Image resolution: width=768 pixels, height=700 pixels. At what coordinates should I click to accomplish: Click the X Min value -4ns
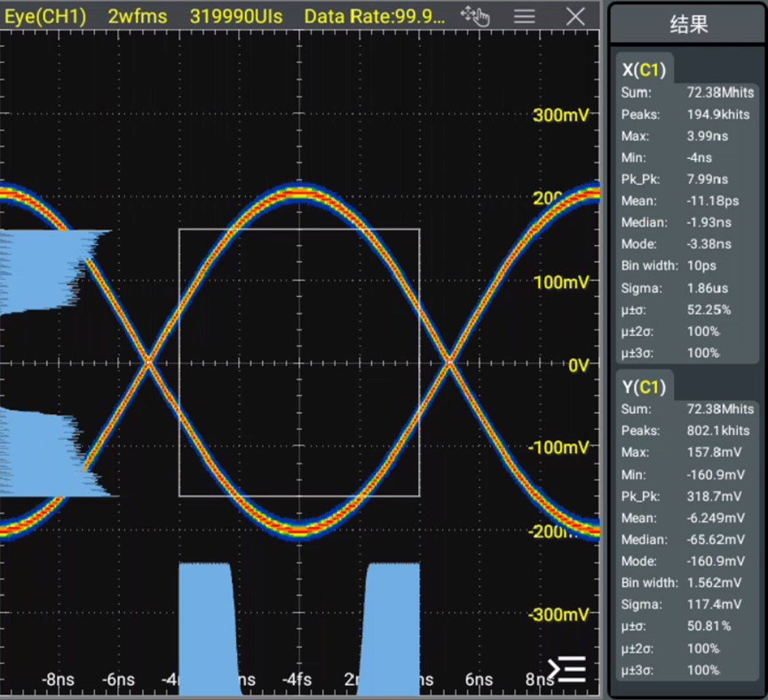click(700, 157)
